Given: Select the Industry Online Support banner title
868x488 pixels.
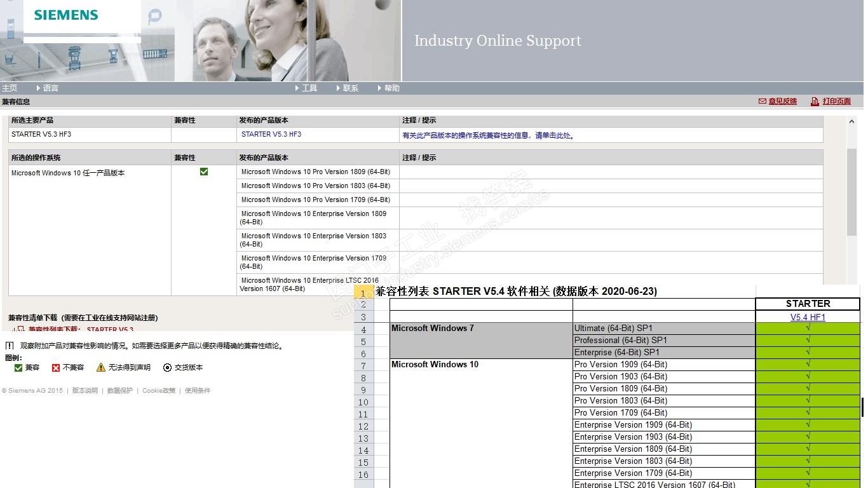Looking at the screenshot, I should (x=498, y=41).
